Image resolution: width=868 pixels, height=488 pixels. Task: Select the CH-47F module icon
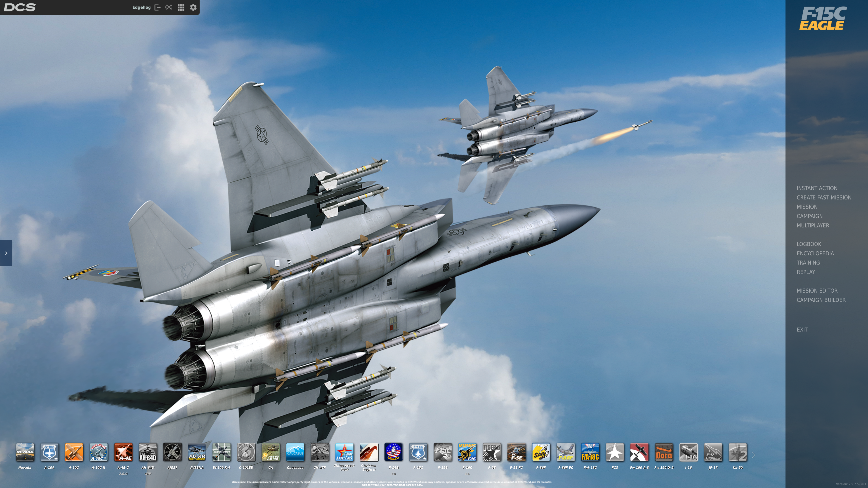pyautogui.click(x=320, y=452)
